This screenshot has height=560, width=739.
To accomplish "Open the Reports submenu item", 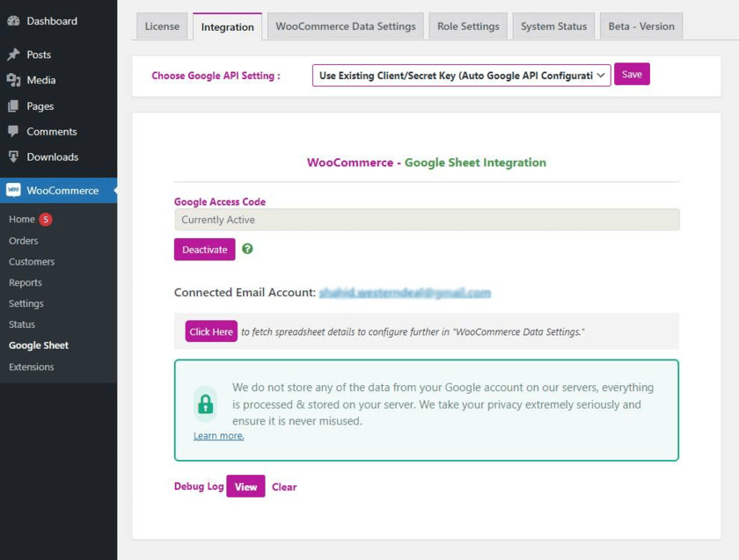I will (25, 282).
